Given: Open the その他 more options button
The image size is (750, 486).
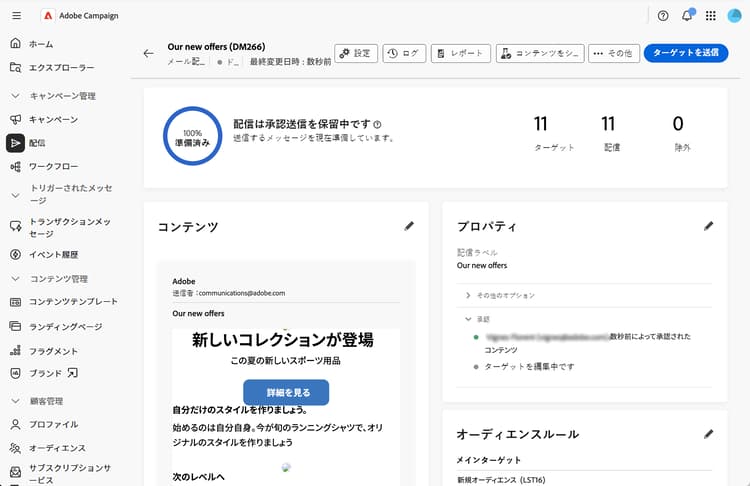Looking at the screenshot, I should 614,53.
